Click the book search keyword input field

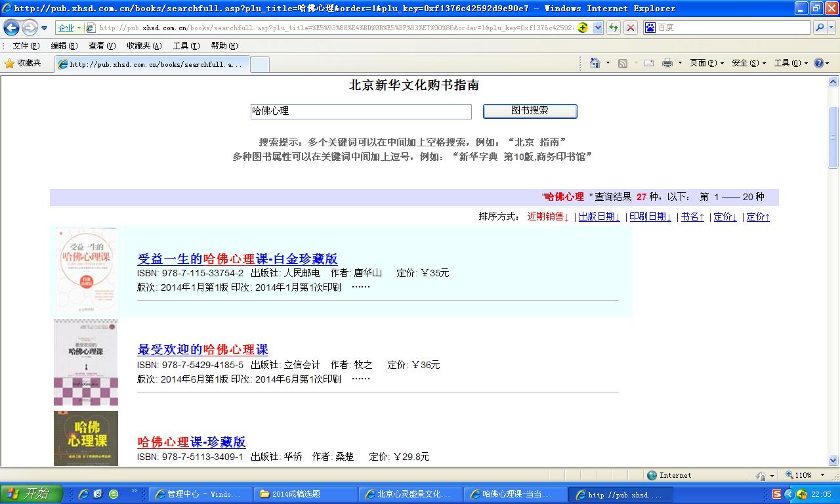tap(361, 112)
